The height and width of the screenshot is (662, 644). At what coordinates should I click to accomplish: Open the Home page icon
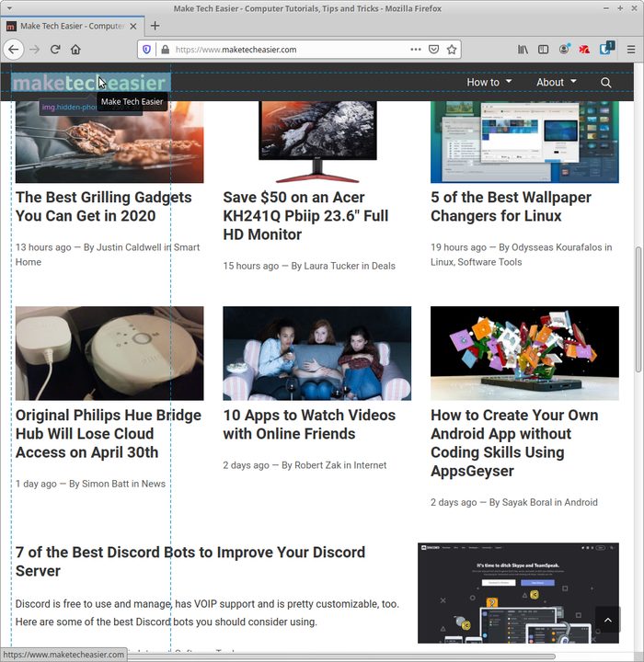75,50
